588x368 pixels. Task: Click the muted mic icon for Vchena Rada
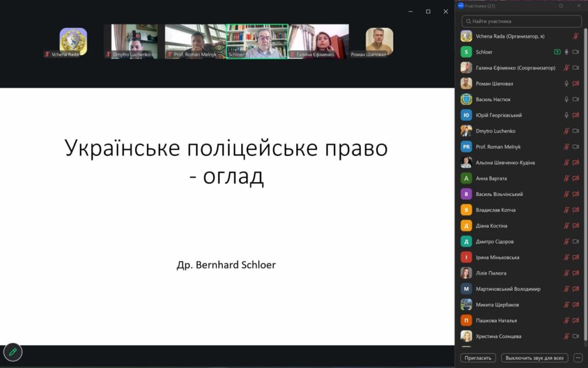(x=575, y=36)
